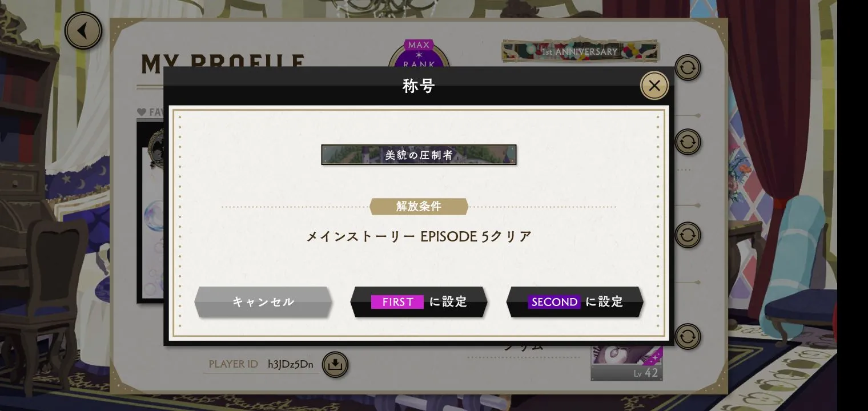
Task: Tap the topmost swap icon beside 1st Anniversary
Action: 688,68
